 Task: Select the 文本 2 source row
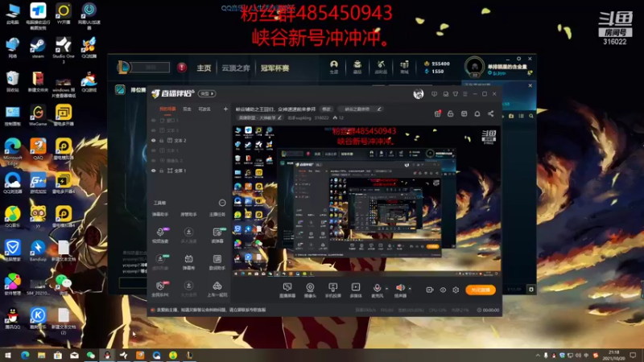[x=189, y=140]
